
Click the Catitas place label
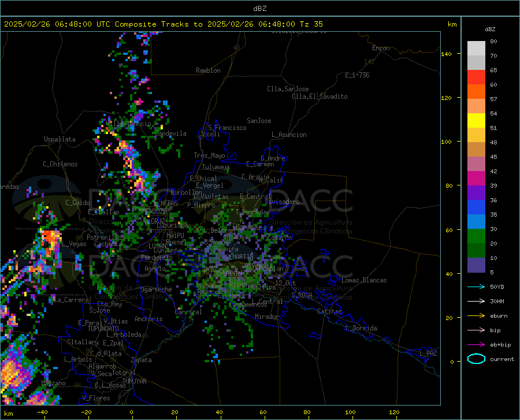[329, 311]
